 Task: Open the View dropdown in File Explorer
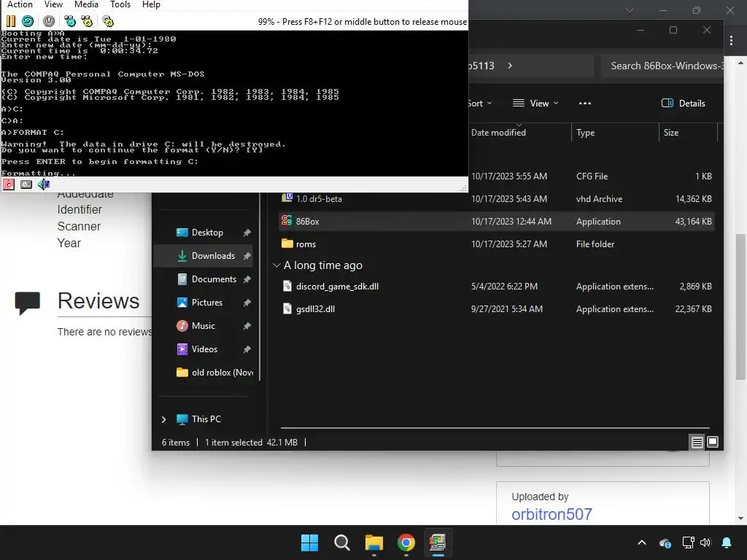tap(535, 104)
